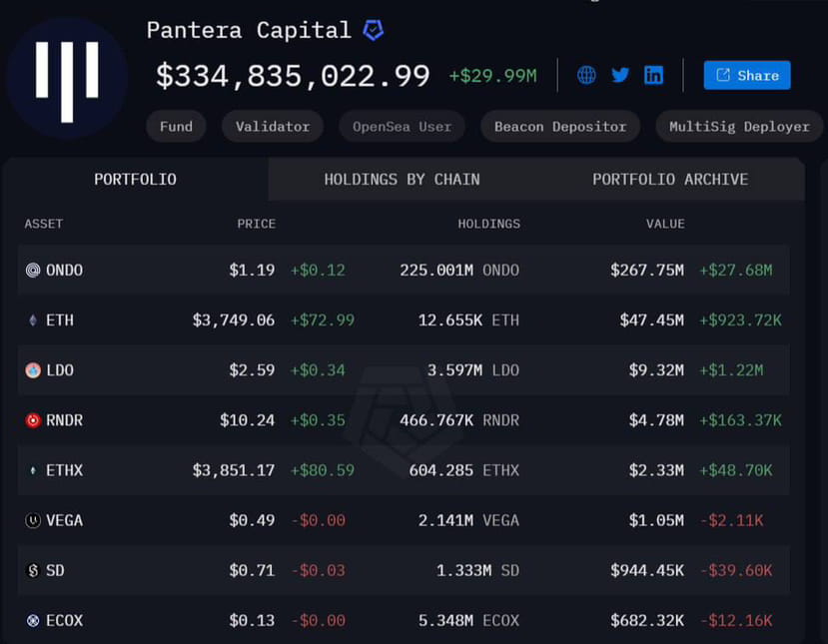828x644 pixels.
Task: Select the ETHX token icon
Action: (x=33, y=469)
